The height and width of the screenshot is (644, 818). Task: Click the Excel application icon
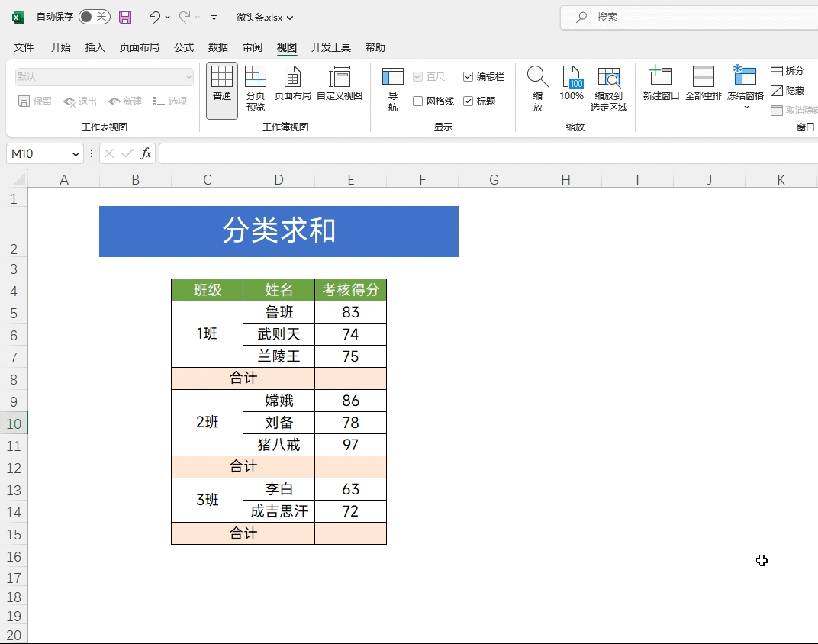pyautogui.click(x=18, y=18)
